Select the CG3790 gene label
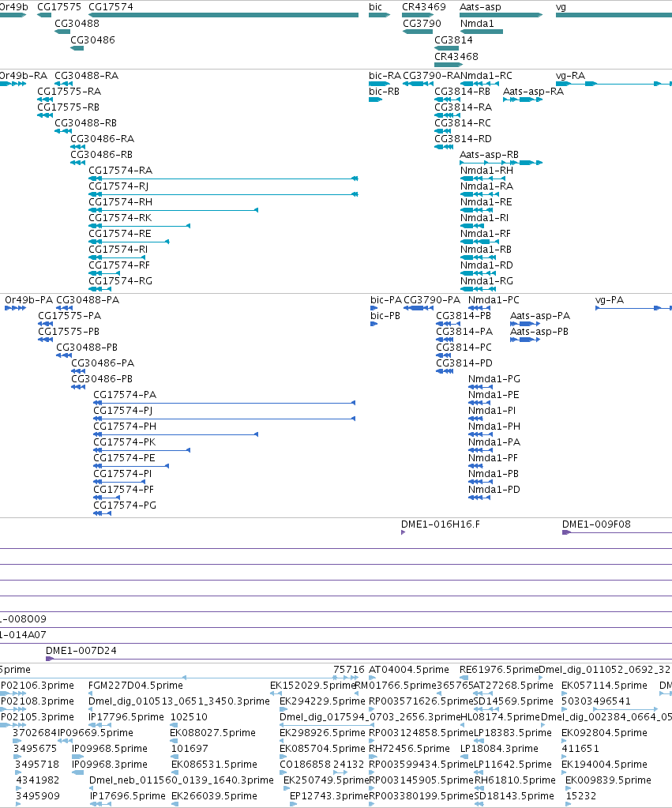The width and height of the screenshot is (672, 808). [422, 23]
